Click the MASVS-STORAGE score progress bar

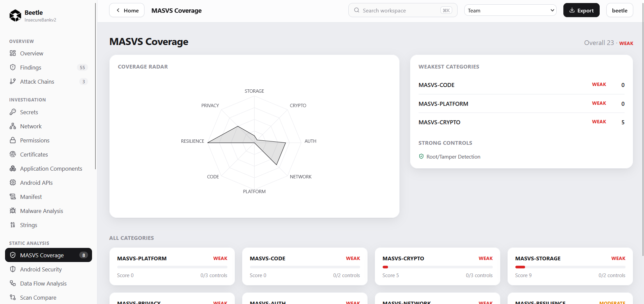[x=570, y=267]
